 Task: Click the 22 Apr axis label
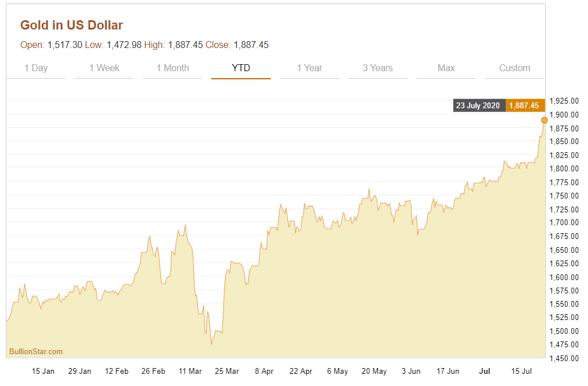301,371
